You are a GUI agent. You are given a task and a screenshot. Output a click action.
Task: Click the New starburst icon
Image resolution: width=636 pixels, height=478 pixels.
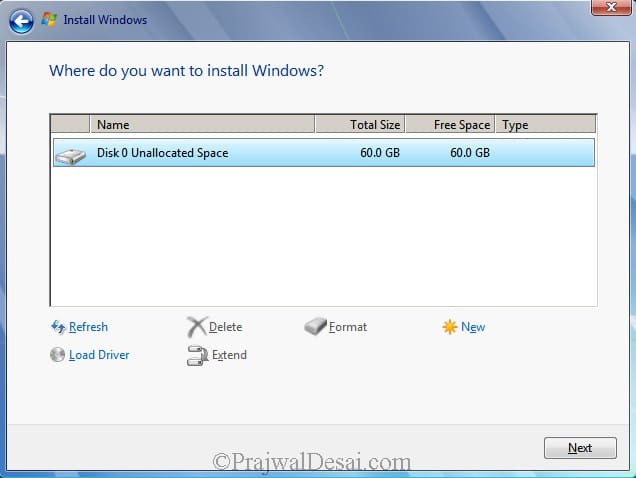[450, 327]
